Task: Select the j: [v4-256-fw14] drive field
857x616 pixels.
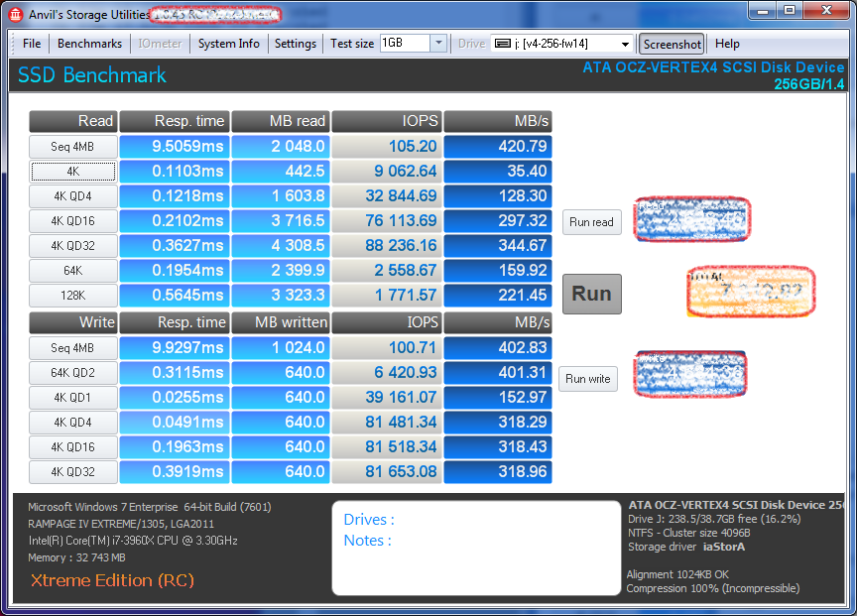Action: click(x=561, y=44)
